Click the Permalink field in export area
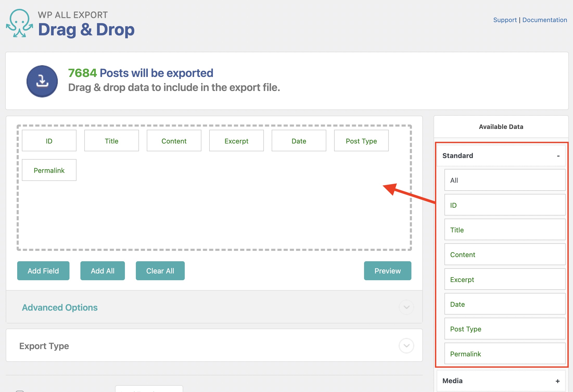This screenshot has height=392, width=573. click(49, 170)
